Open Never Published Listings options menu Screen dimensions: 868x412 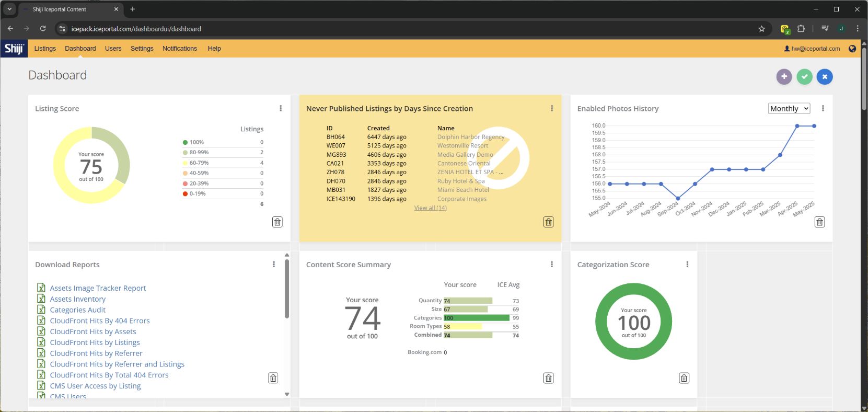tap(551, 108)
